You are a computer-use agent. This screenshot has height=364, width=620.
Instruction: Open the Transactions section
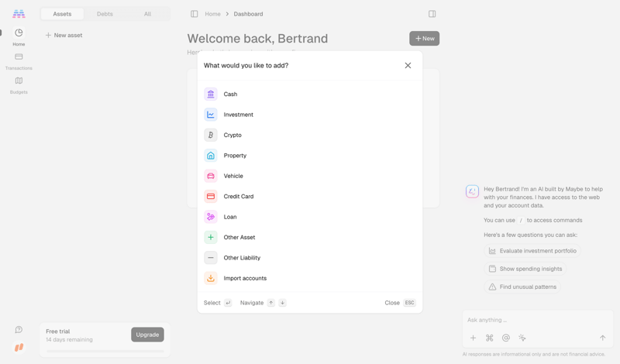19,61
